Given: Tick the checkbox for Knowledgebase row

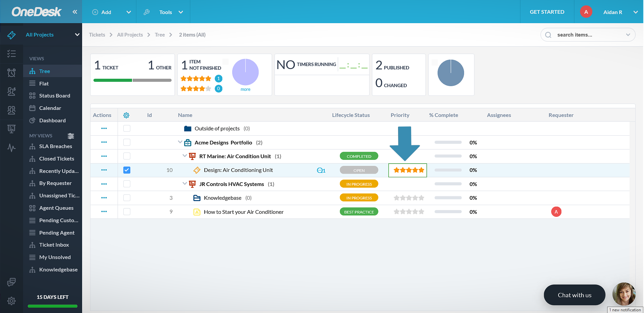Looking at the screenshot, I should pyautogui.click(x=127, y=198).
